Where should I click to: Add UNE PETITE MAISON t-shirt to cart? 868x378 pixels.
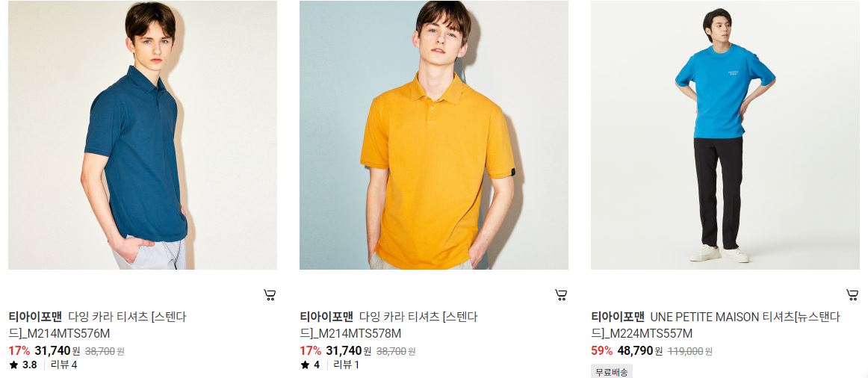(x=852, y=295)
